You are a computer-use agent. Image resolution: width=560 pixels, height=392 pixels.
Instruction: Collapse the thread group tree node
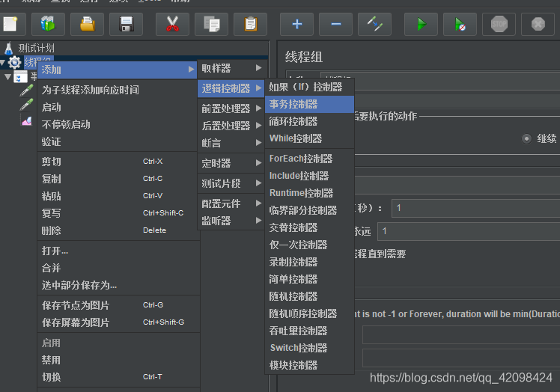pos(2,63)
